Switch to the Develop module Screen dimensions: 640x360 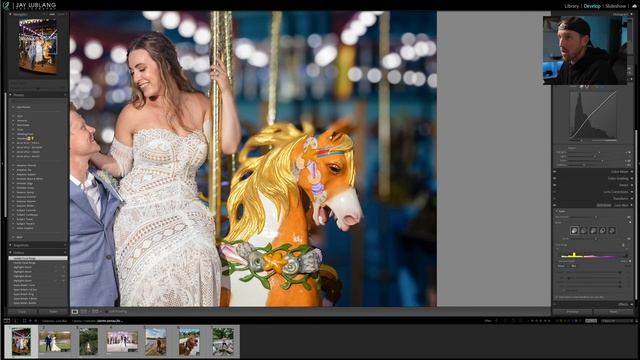point(592,6)
